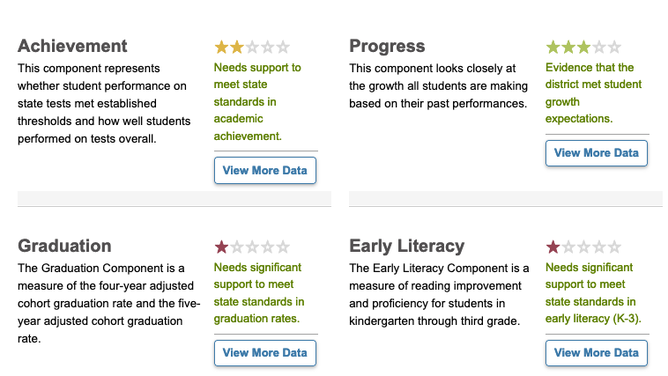The height and width of the screenshot is (376, 668).
Task: Click the first gold Achievement star
Action: pyautogui.click(x=222, y=47)
